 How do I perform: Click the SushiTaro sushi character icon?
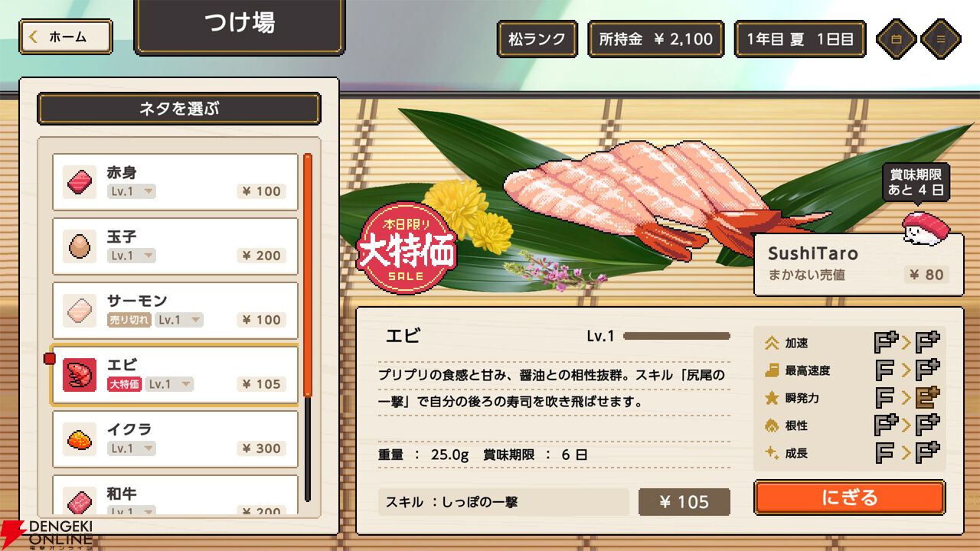click(926, 228)
